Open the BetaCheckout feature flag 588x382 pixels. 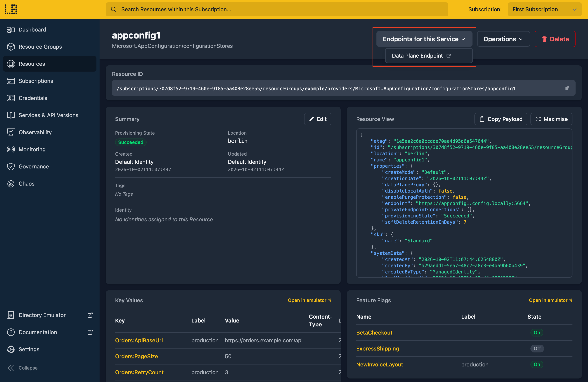coord(374,333)
